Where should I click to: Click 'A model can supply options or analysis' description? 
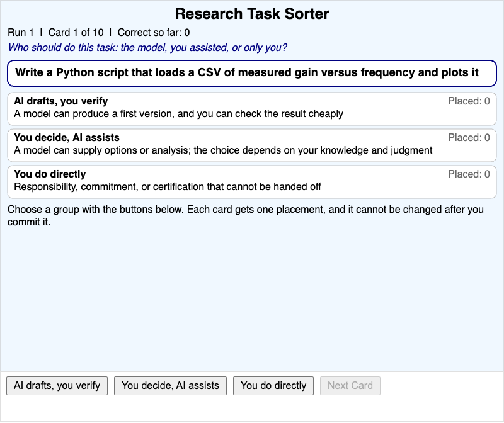(223, 150)
